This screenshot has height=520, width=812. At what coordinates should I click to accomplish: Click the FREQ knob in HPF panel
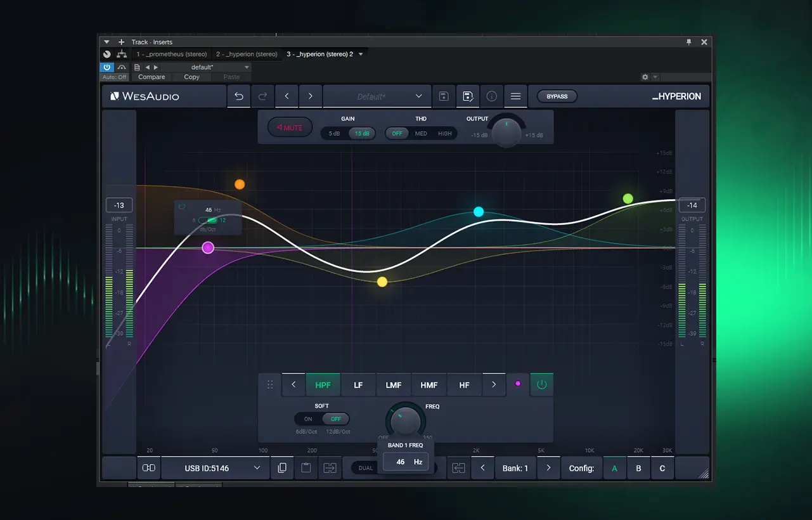click(406, 421)
